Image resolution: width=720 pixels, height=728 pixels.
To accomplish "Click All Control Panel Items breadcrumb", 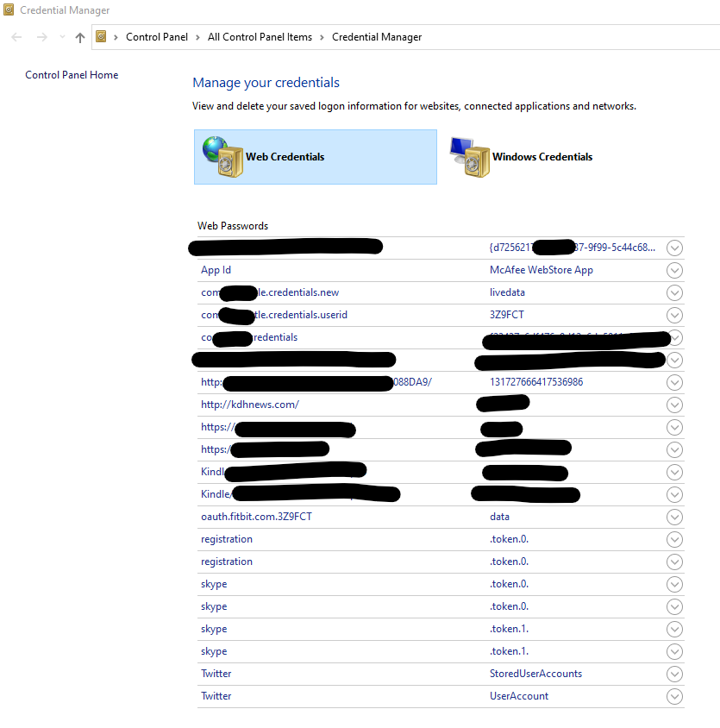I will pyautogui.click(x=260, y=37).
